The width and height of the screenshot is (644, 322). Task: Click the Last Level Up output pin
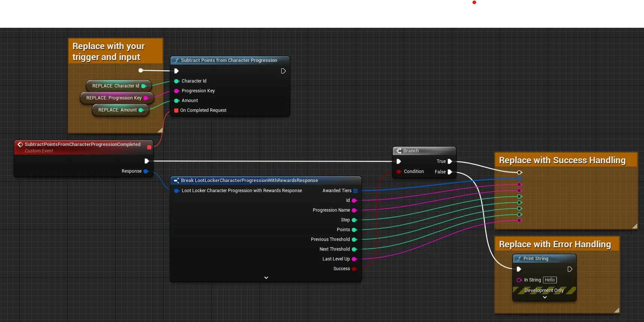(354, 259)
